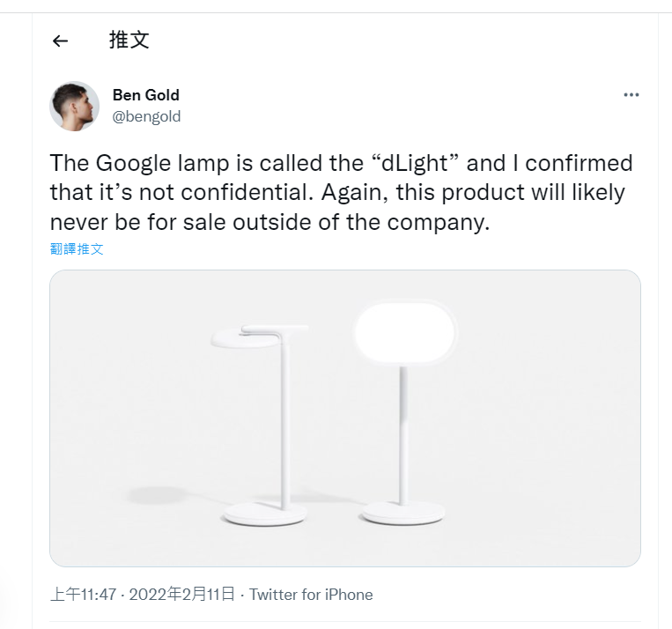Click the right lamp's round base
Screen dimensions: 672x629
click(402, 512)
